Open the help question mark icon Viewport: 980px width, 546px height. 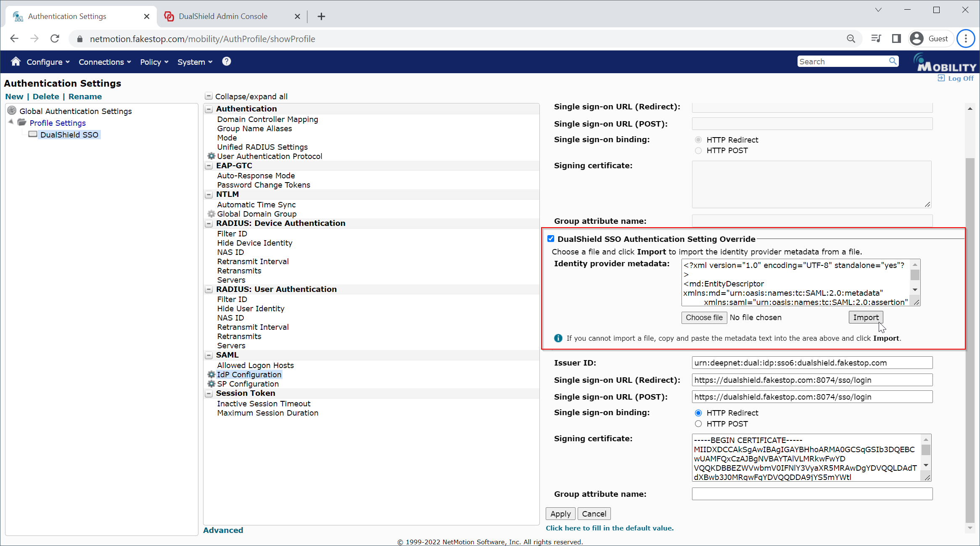pyautogui.click(x=227, y=61)
